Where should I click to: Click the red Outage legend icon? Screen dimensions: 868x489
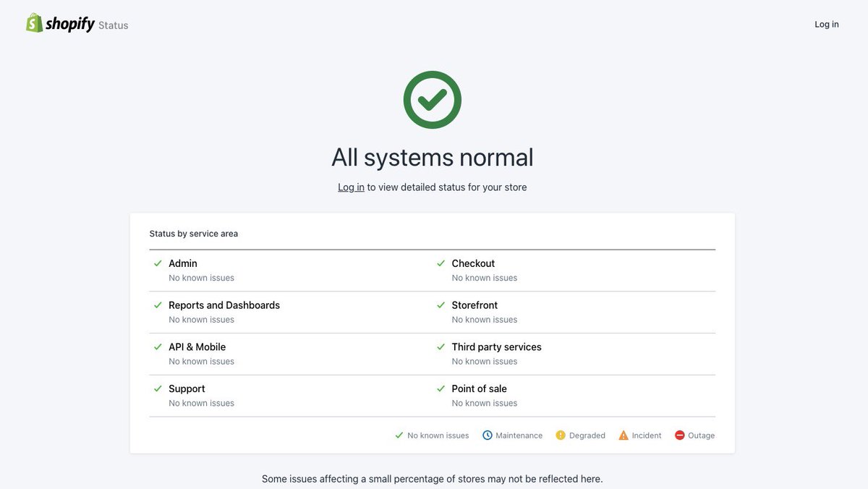[x=680, y=435]
